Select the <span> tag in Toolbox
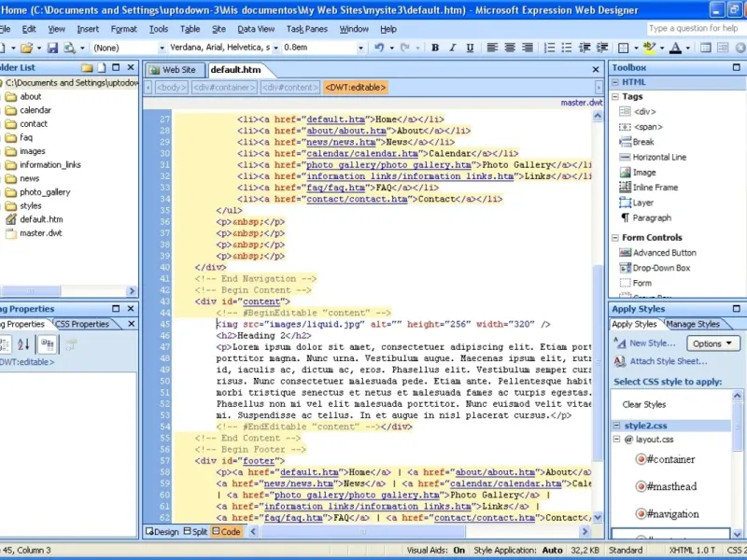 641,127
